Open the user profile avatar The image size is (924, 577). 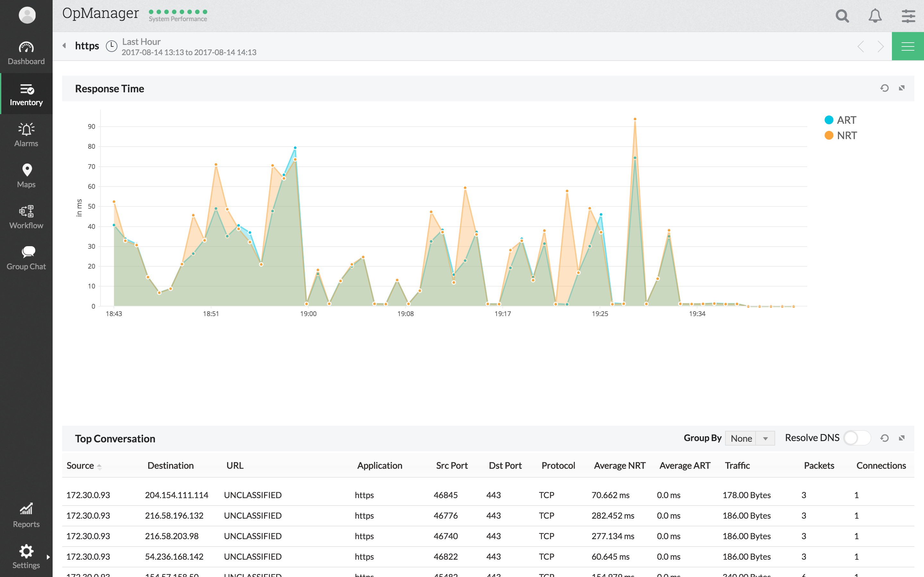click(x=27, y=15)
